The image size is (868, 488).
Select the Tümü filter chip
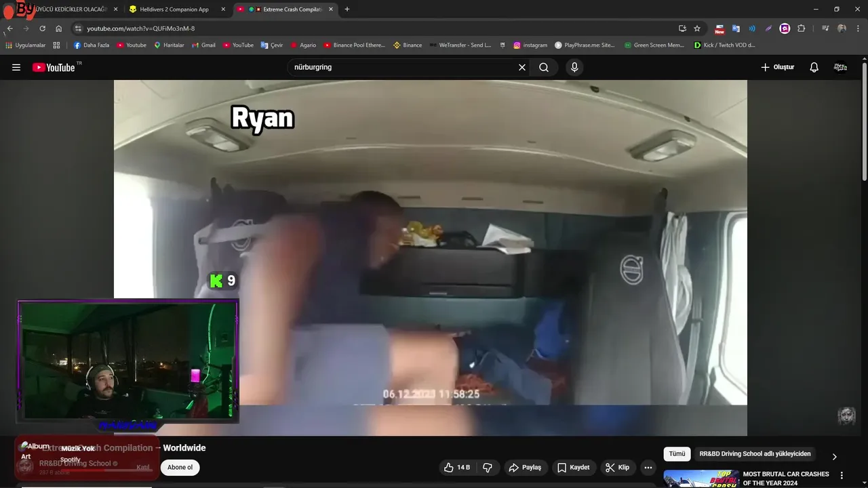pyautogui.click(x=677, y=454)
